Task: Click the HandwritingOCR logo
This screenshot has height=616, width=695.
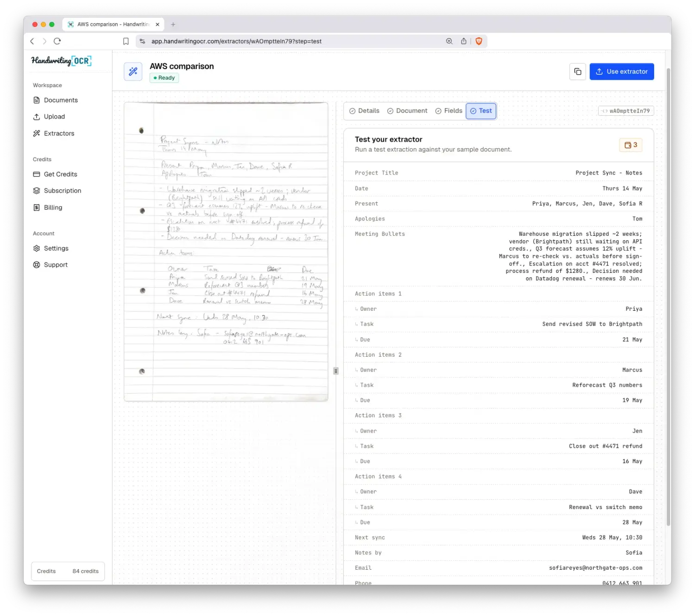Action: 62,61
